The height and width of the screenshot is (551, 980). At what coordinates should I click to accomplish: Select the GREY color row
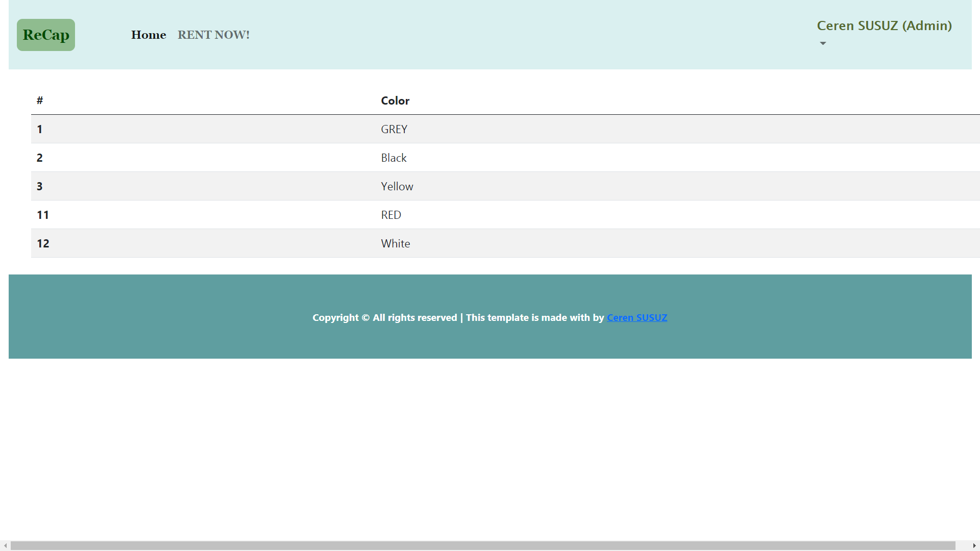point(394,129)
